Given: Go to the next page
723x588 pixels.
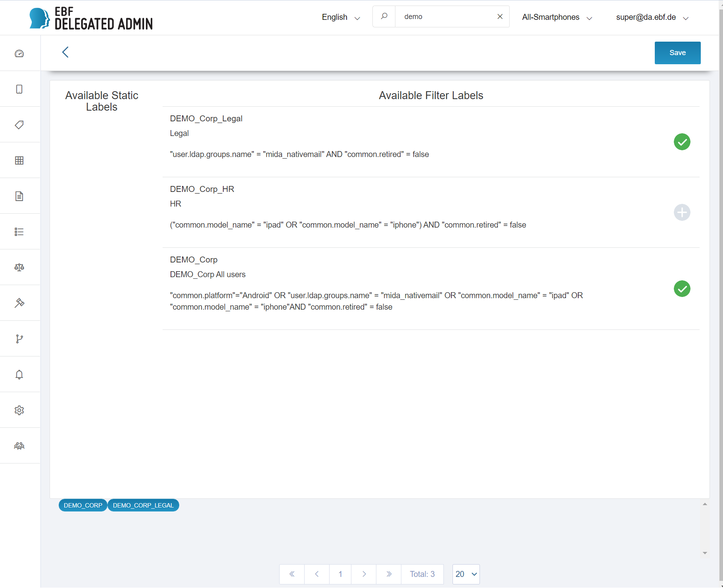Looking at the screenshot, I should click(364, 574).
